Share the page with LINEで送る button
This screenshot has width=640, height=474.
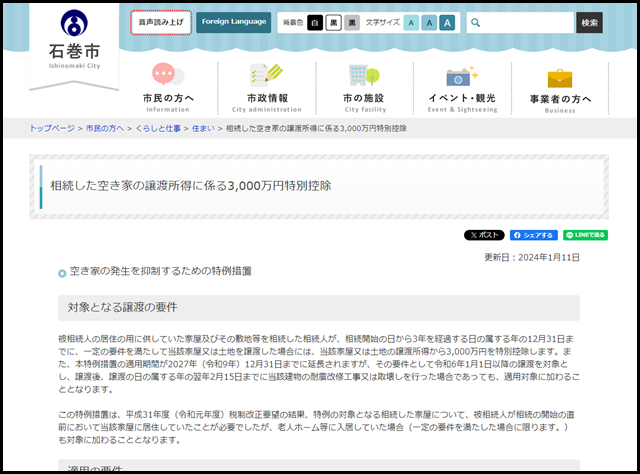[x=585, y=235]
